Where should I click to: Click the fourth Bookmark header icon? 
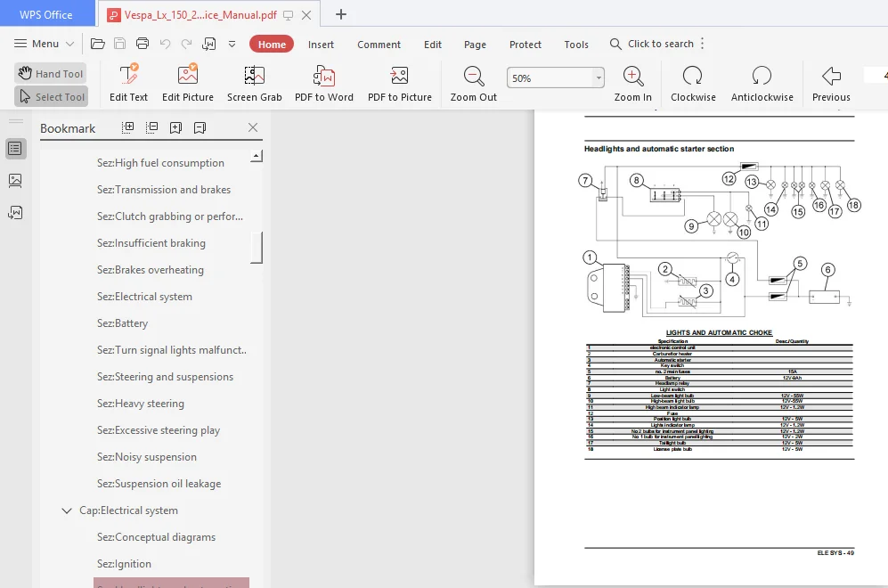(x=200, y=127)
